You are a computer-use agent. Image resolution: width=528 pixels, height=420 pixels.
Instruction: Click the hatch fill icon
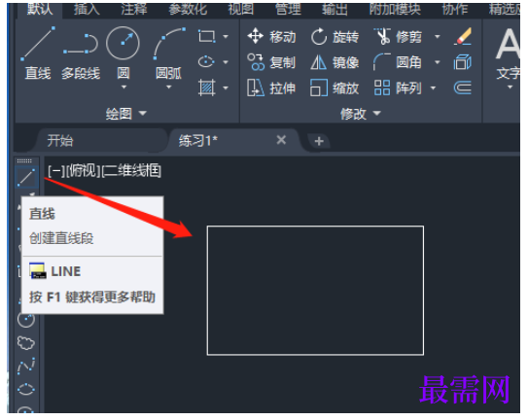pyautogui.click(x=207, y=87)
